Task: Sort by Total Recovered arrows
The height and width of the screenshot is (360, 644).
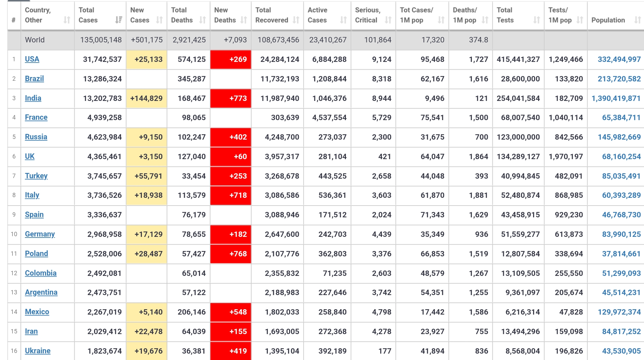Action: (x=296, y=20)
